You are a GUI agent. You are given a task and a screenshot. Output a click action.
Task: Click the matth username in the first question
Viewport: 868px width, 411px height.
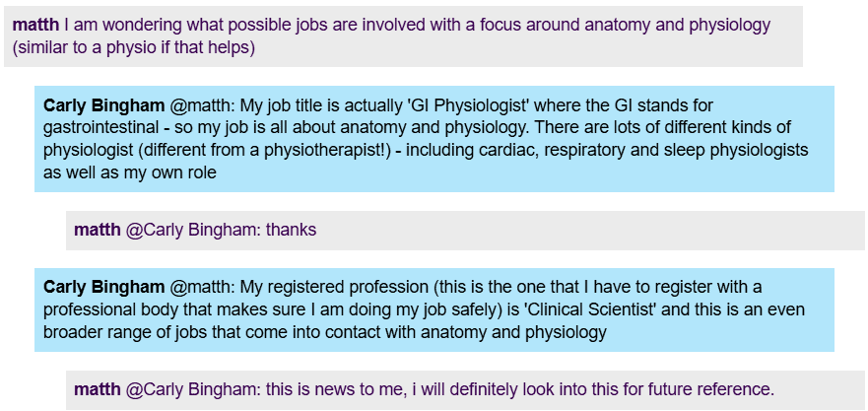tap(35, 25)
